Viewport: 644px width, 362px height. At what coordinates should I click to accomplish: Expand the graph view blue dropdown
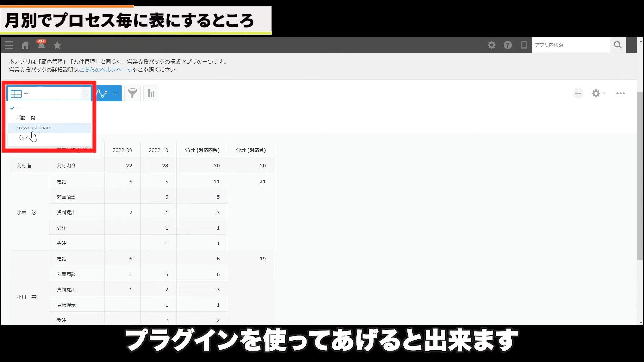[x=114, y=94]
